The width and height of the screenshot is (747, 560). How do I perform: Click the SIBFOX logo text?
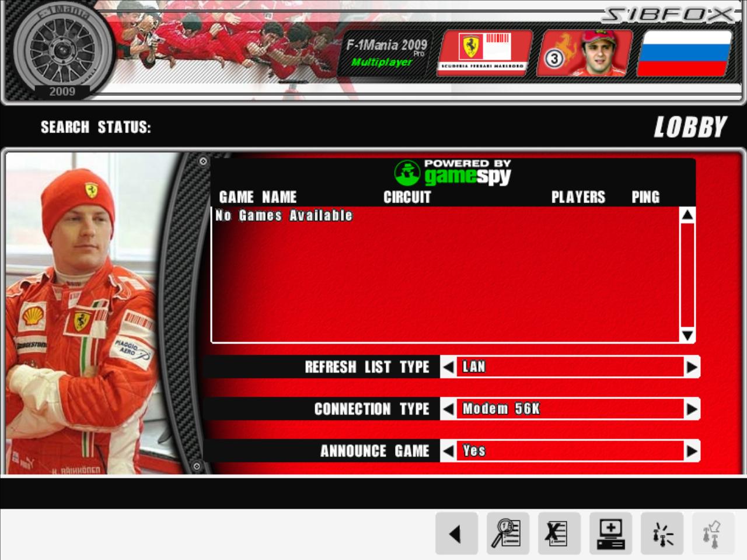coord(667,15)
